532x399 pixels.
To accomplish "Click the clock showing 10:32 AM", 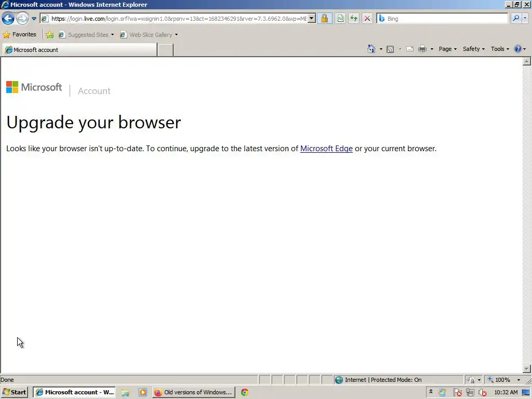I will [506, 392].
